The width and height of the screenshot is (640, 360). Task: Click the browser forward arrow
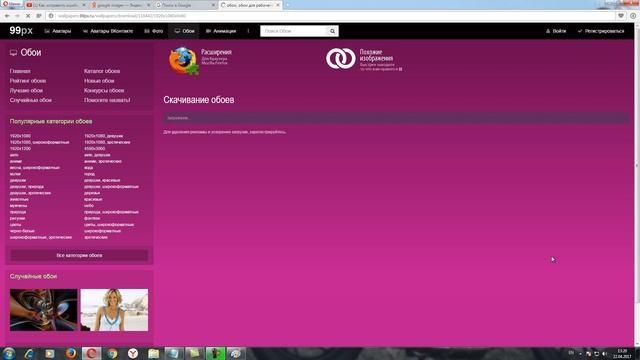click(x=17, y=16)
